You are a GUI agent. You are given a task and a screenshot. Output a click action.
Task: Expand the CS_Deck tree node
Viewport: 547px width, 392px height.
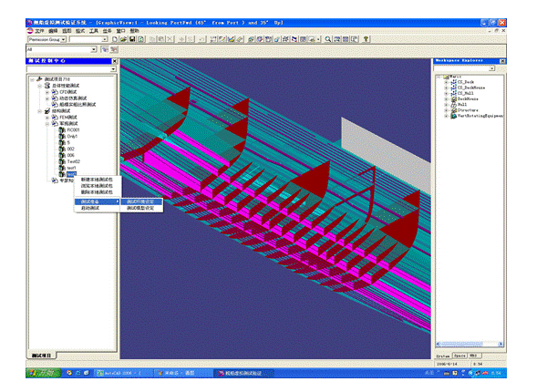tap(446, 84)
